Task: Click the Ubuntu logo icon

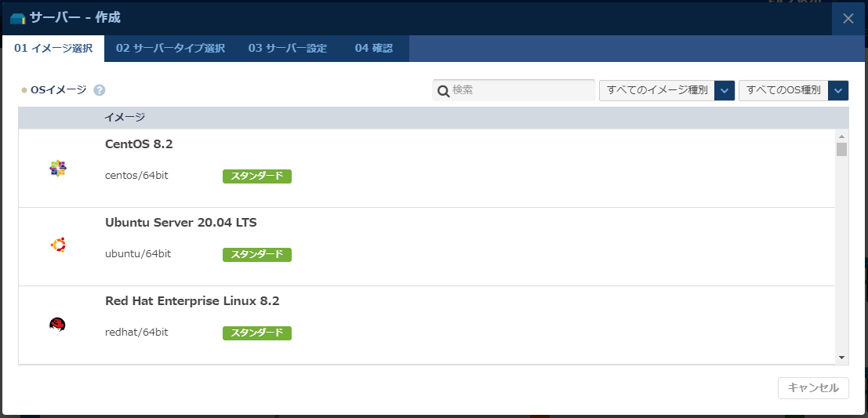Action: point(58,245)
